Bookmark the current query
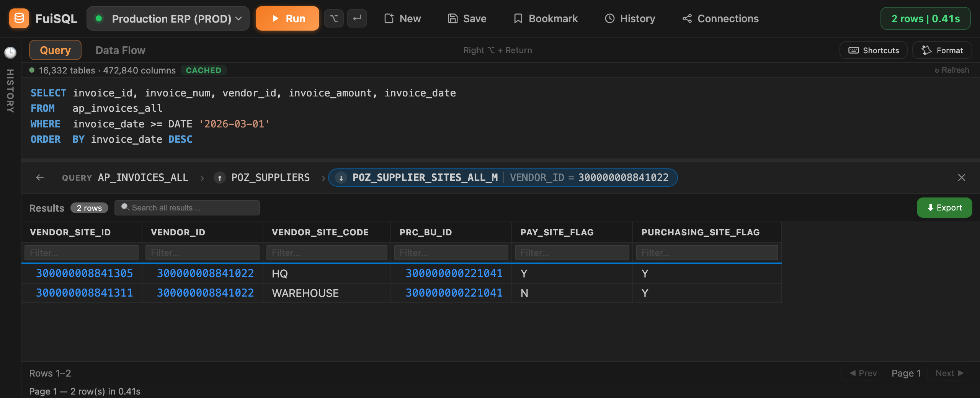 546,18
